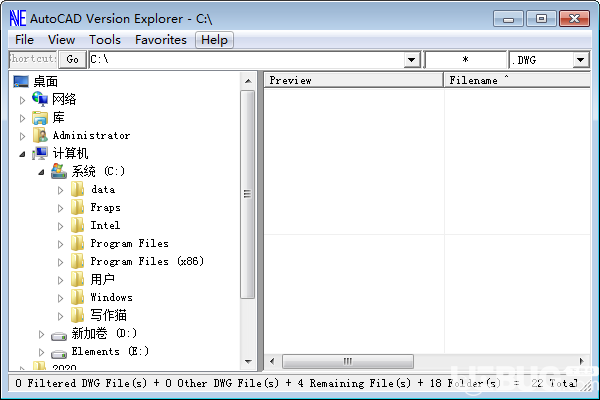Select the Intel folder label

point(105,225)
